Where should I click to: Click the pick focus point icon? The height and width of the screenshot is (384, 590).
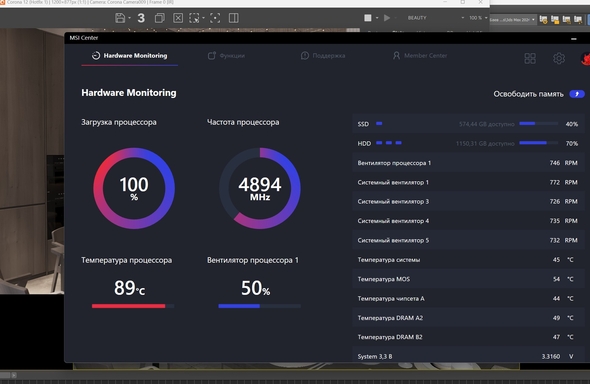[215, 18]
